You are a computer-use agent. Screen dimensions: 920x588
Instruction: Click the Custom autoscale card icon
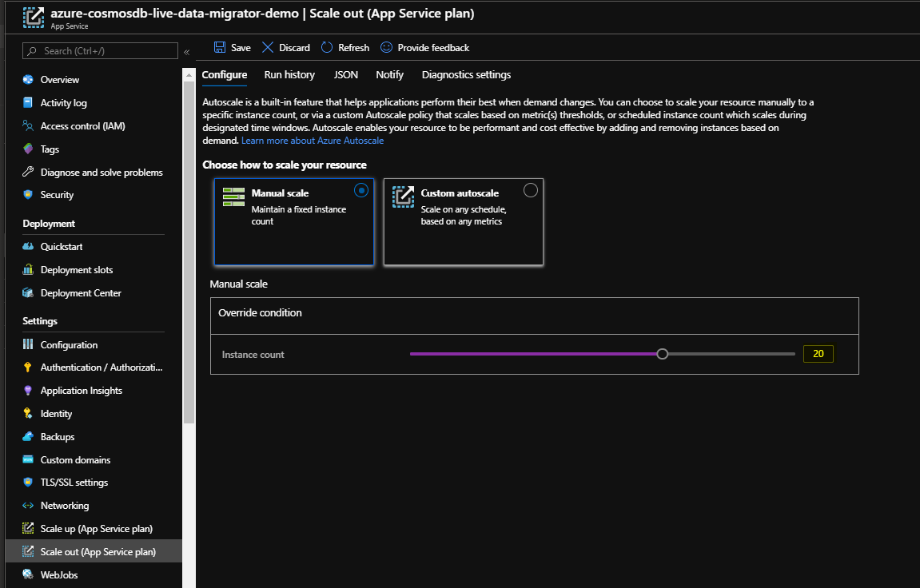click(x=403, y=197)
